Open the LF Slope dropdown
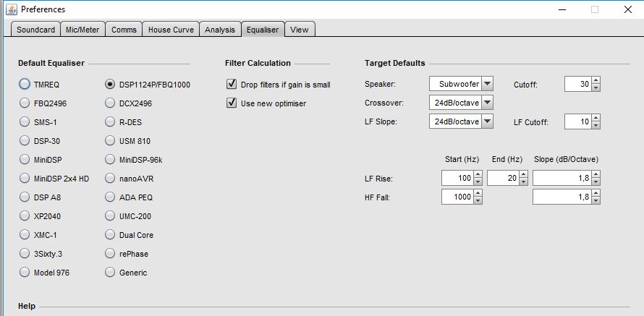This screenshot has width=644, height=316. 461,121
